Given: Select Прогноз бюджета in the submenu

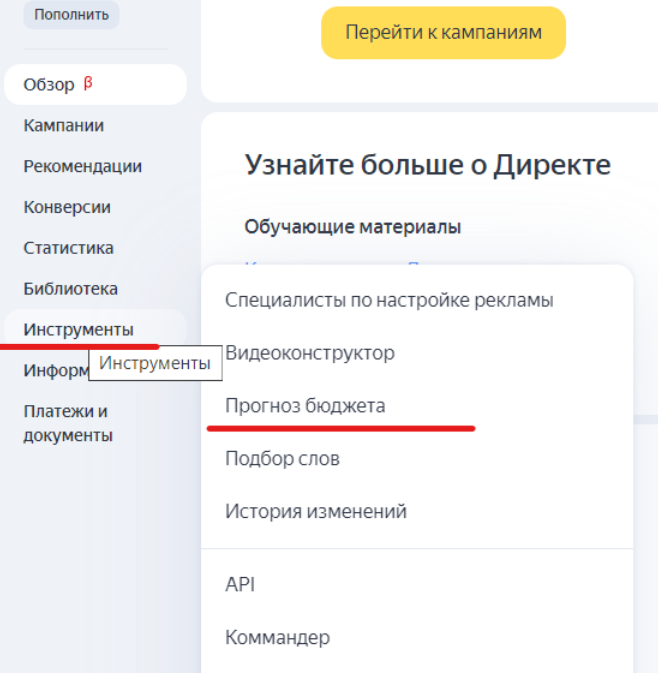Looking at the screenshot, I should (305, 406).
